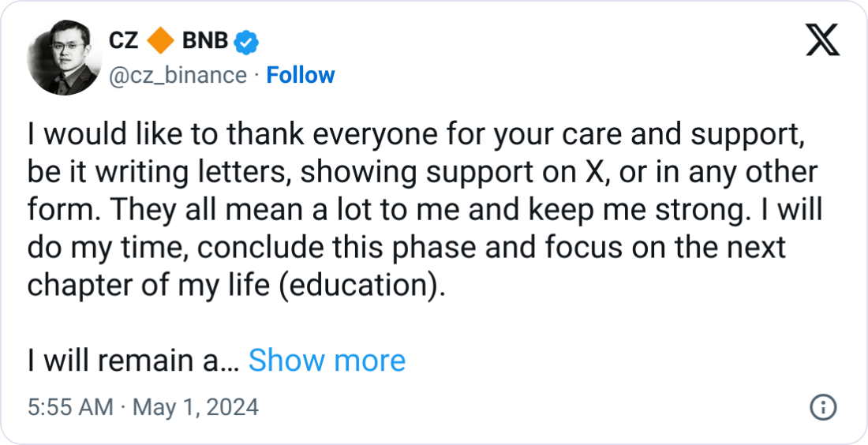Open the @cz_binance handle link
This screenshot has width=868, height=445.
pyautogui.click(x=176, y=75)
